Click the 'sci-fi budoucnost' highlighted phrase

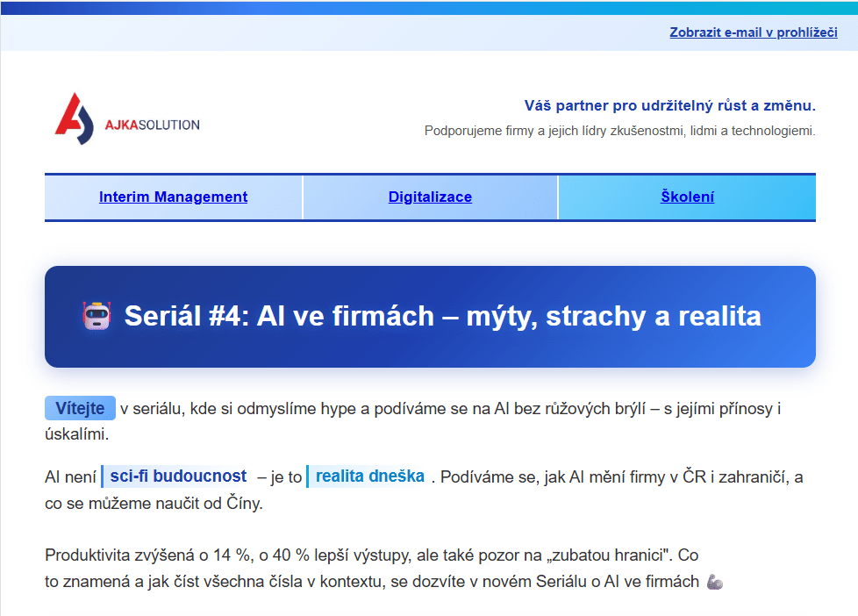(x=178, y=476)
